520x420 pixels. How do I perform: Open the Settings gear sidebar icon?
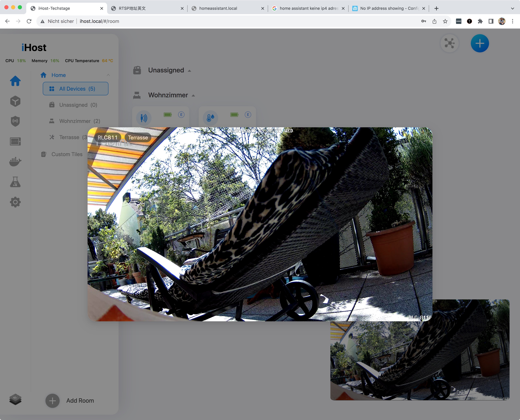[15, 202]
